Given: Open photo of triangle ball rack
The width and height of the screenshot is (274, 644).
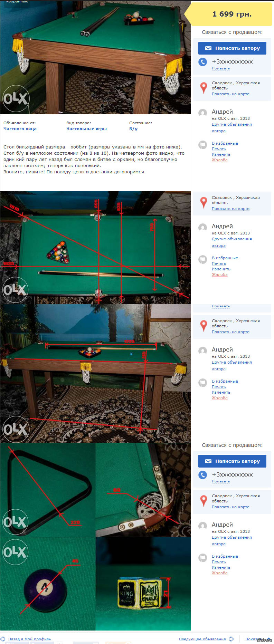Looking at the screenshot, I should 48,490.
